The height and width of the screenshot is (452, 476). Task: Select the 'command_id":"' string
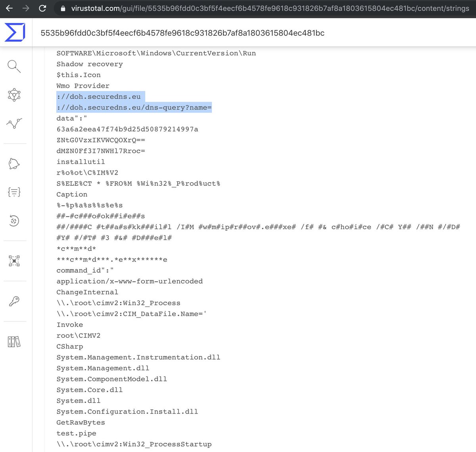(85, 270)
